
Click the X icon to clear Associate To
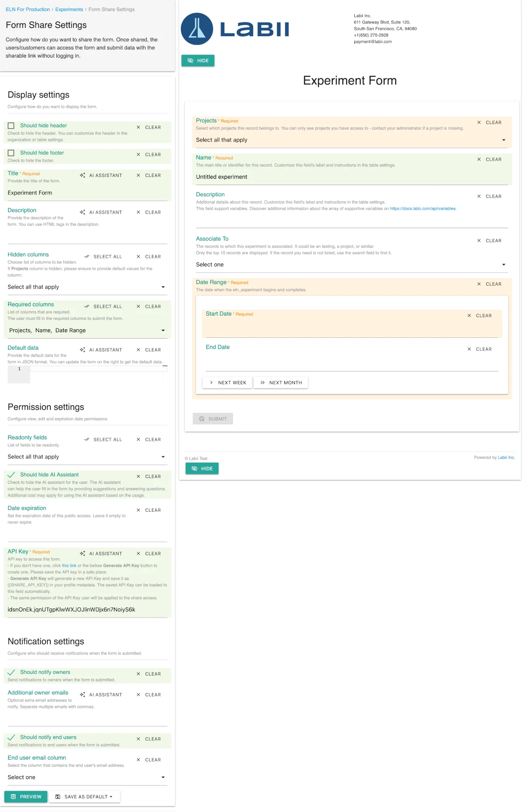tap(479, 241)
